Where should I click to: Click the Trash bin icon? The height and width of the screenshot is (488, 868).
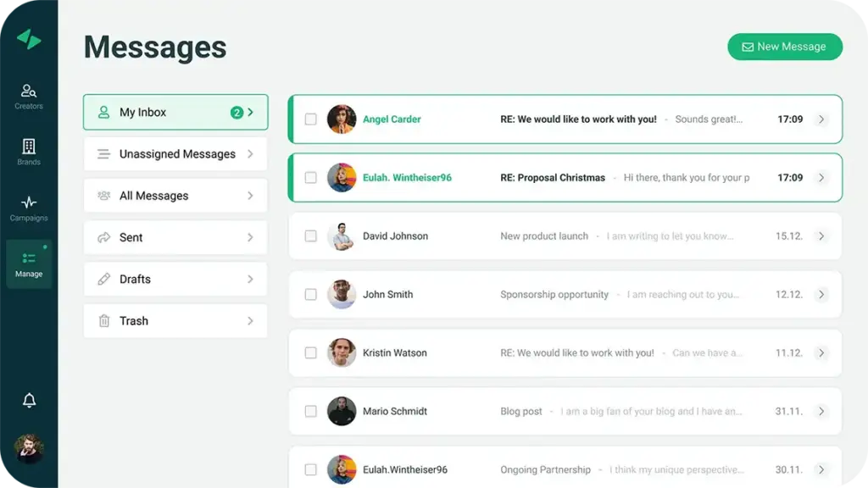pos(104,321)
